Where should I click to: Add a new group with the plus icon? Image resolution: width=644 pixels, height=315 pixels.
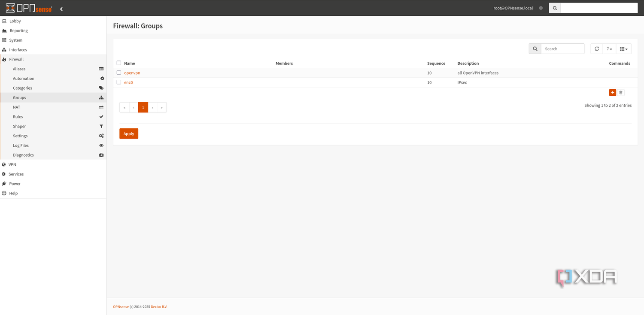(613, 92)
